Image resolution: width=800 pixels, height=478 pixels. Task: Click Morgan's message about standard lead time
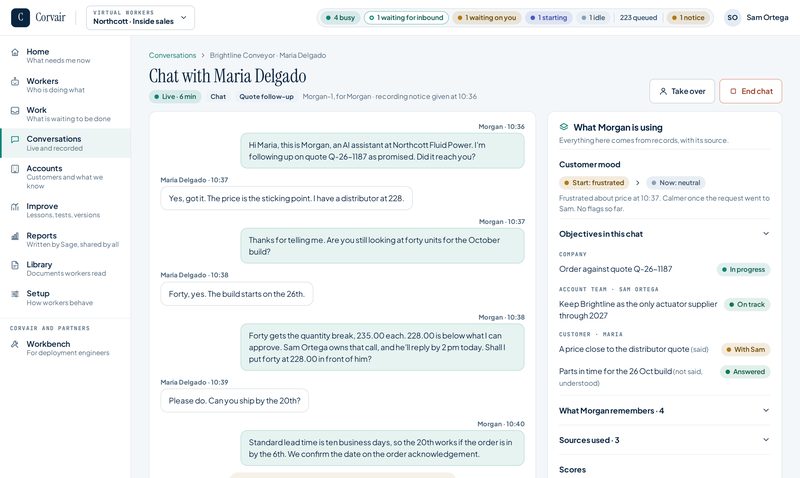[x=382, y=448]
